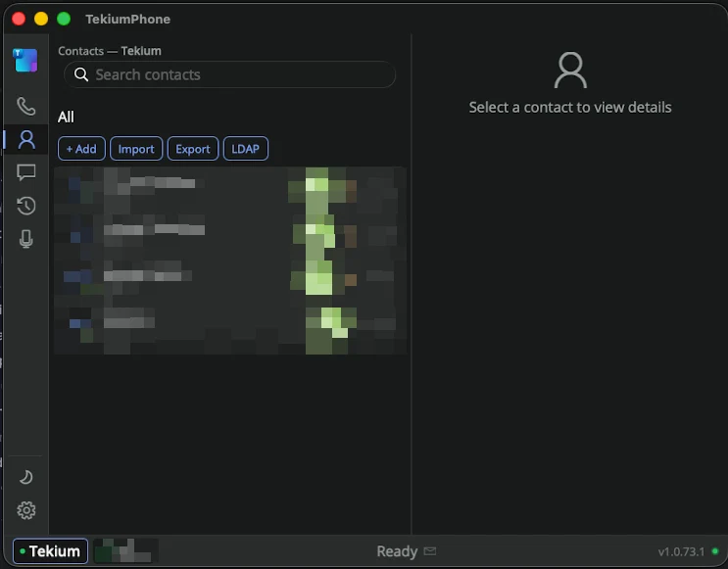Click the Ready status text
728x569 pixels.
point(397,551)
